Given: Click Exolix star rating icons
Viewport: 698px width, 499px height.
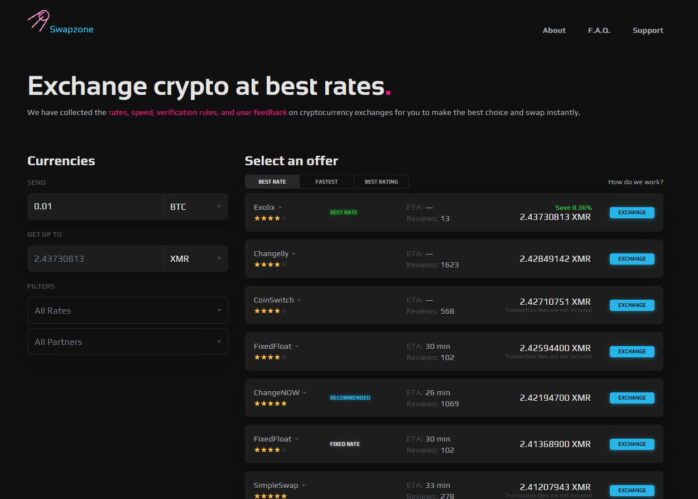Looking at the screenshot, I should (267, 218).
